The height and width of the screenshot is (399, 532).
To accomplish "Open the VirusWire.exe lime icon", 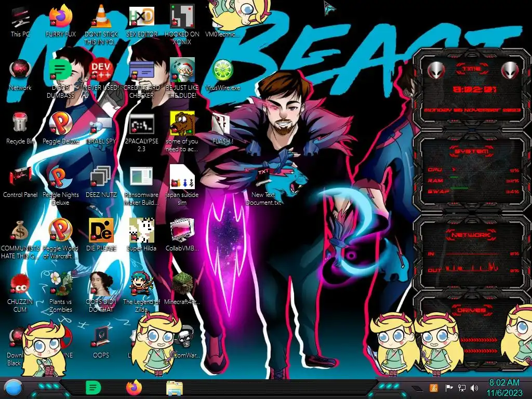I will [x=222, y=75].
